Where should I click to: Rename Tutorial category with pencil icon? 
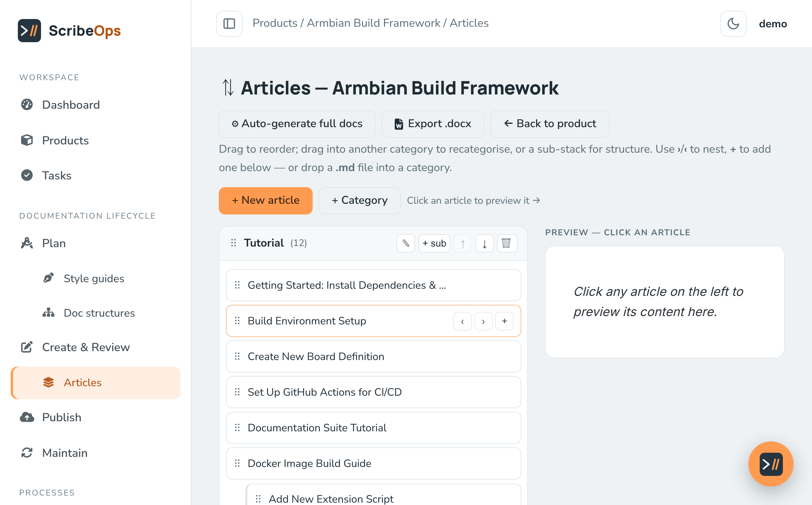coord(406,243)
